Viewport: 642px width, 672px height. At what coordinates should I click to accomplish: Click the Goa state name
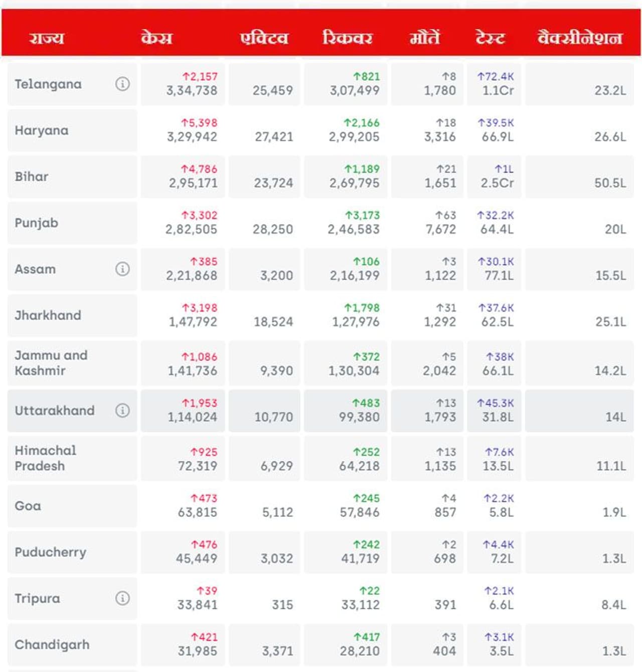(28, 506)
